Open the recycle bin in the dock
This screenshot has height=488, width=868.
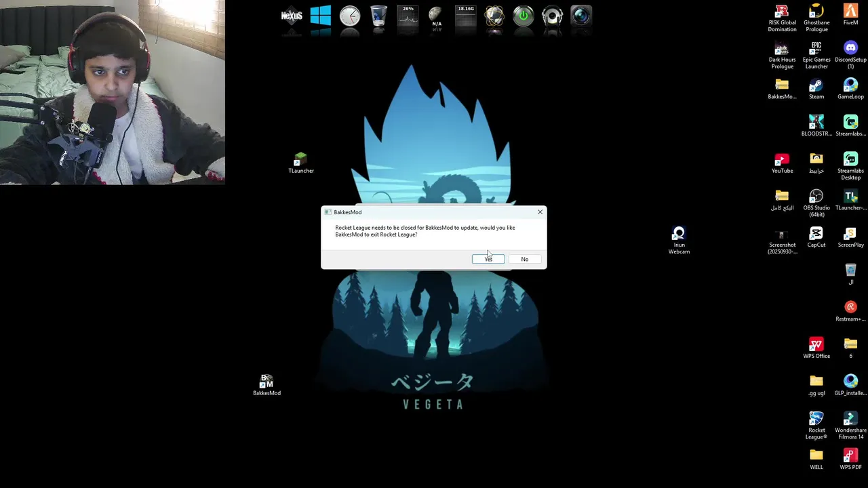[x=379, y=16]
